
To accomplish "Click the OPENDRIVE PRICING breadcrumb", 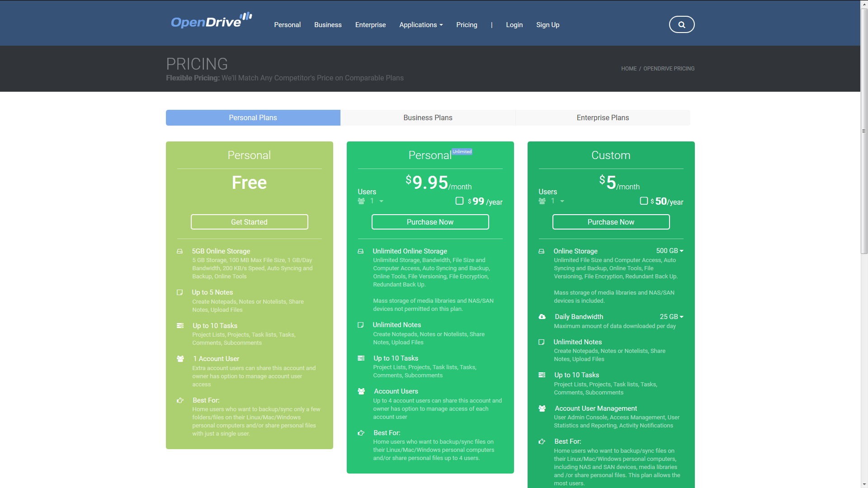I will coord(669,69).
